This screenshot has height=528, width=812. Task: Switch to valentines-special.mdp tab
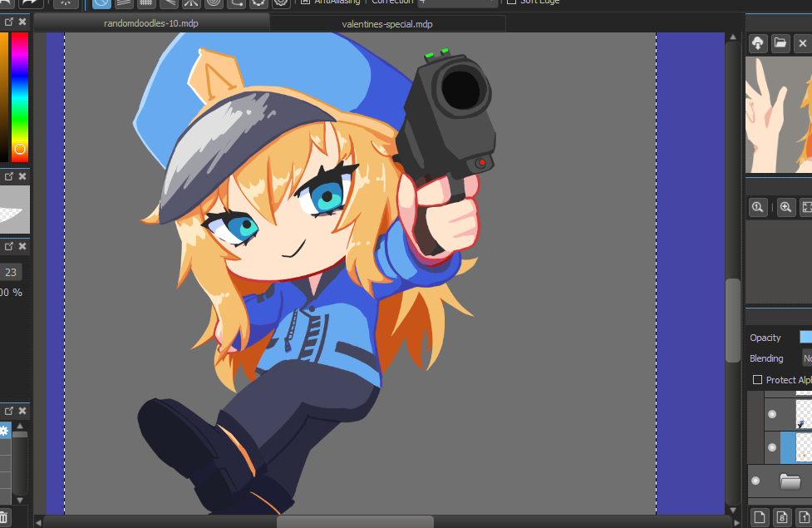point(387,23)
